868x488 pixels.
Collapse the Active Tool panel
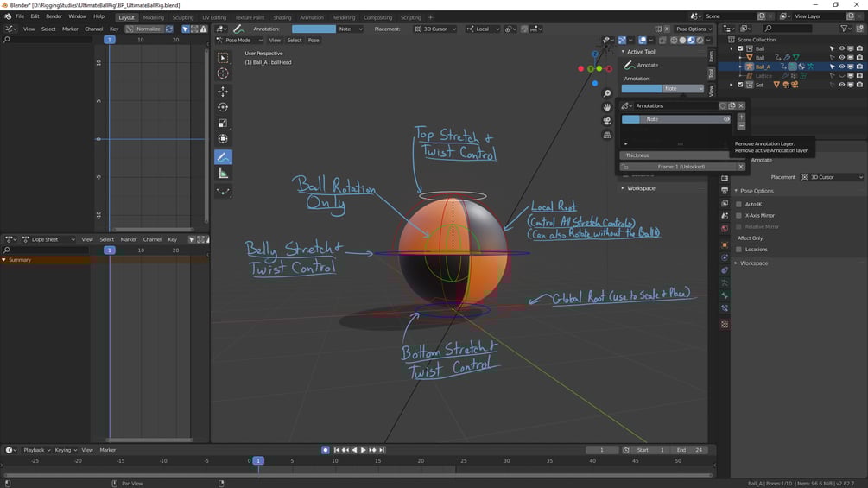(623, 52)
